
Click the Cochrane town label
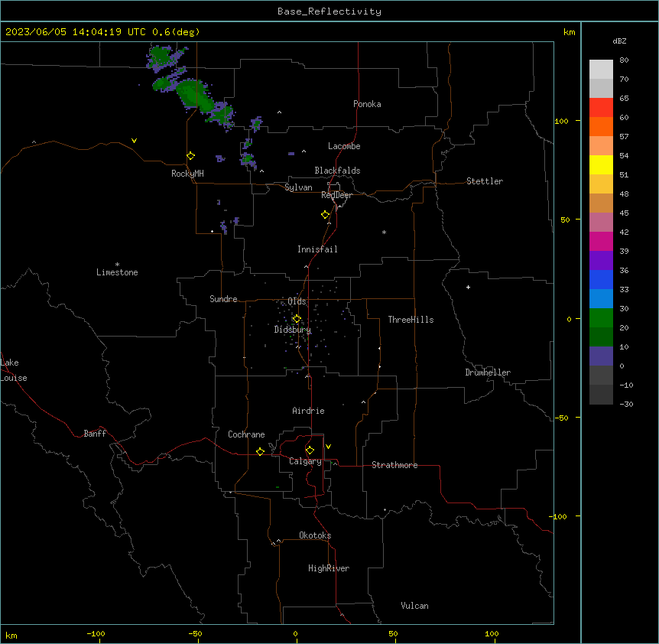[246, 434]
